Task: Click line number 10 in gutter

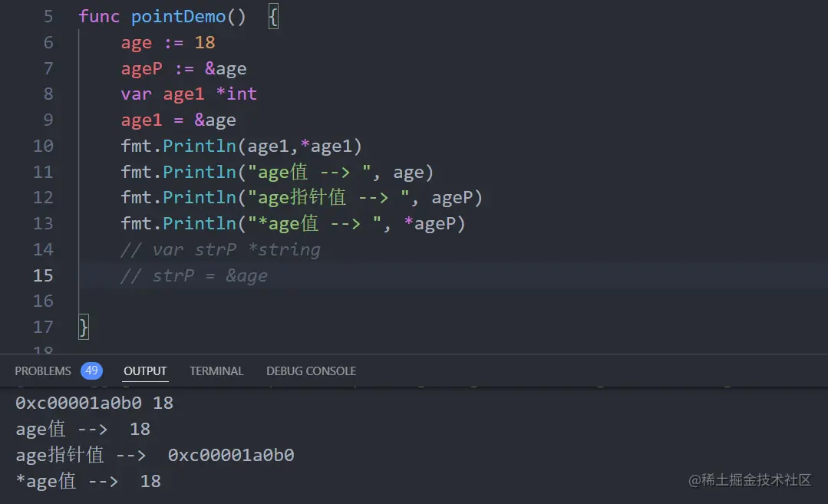Action: pyautogui.click(x=43, y=146)
